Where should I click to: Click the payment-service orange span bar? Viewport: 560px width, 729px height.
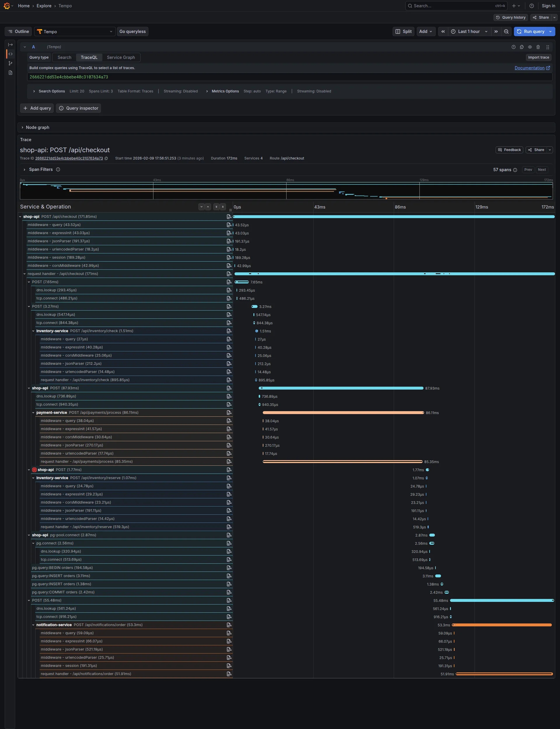(x=343, y=413)
